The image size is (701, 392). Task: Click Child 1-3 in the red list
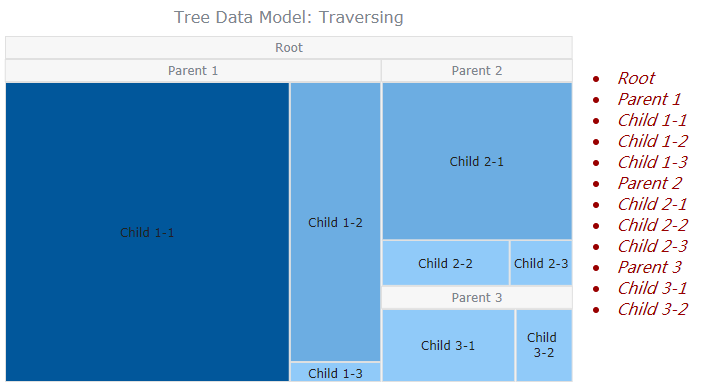tap(653, 162)
